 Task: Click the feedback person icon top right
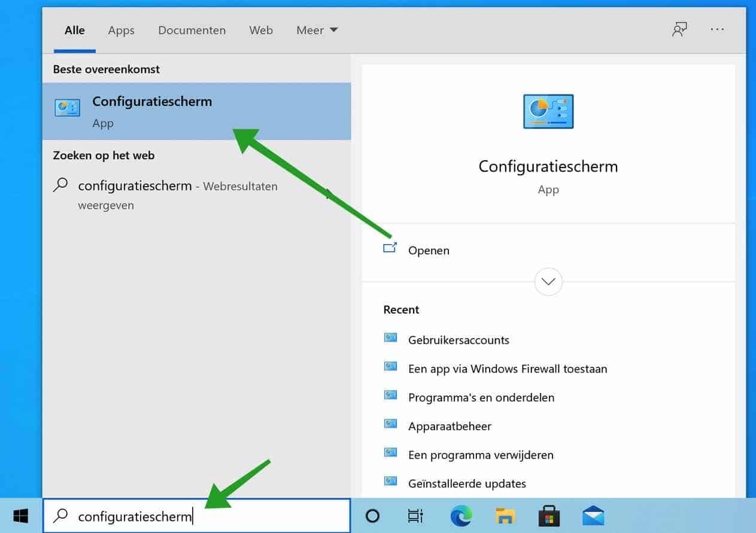pos(679,29)
